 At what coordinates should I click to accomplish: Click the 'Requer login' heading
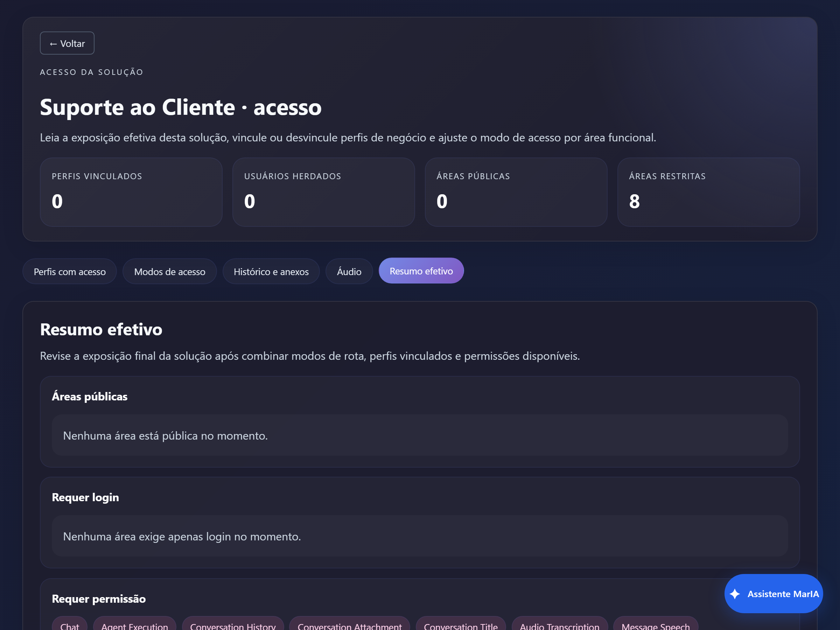[x=85, y=497]
